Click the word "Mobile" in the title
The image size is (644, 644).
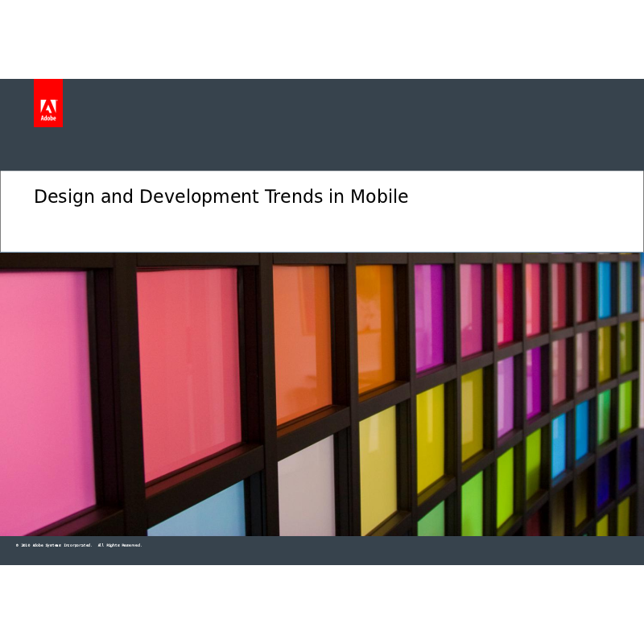[x=378, y=196]
